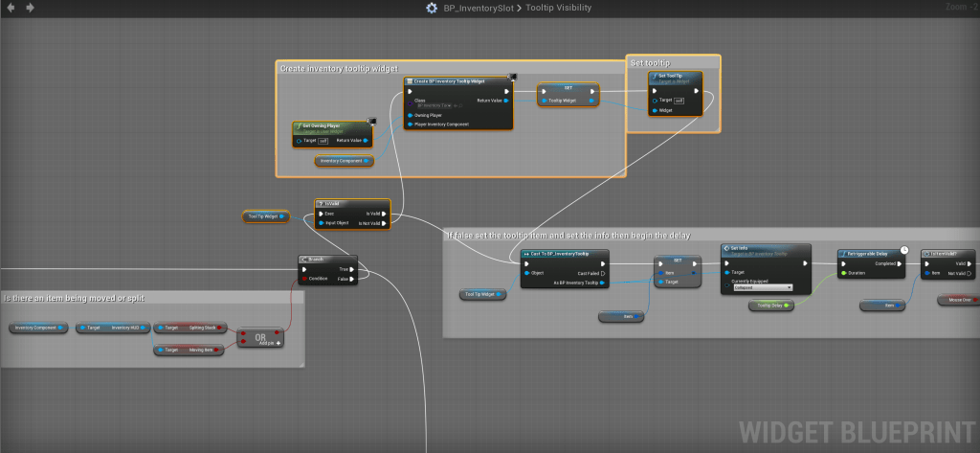
Task: Click the Set Info node header icon
Action: pos(726,247)
